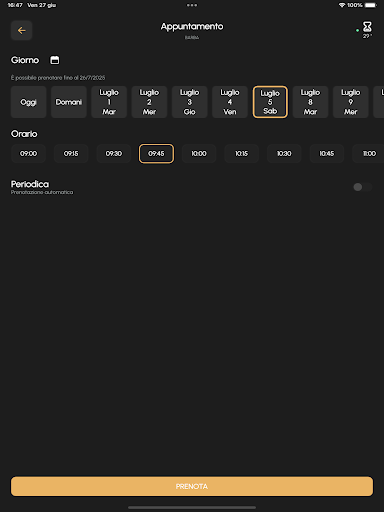
Task: Choose the Luglio 8 Mar date
Action: click(310, 102)
